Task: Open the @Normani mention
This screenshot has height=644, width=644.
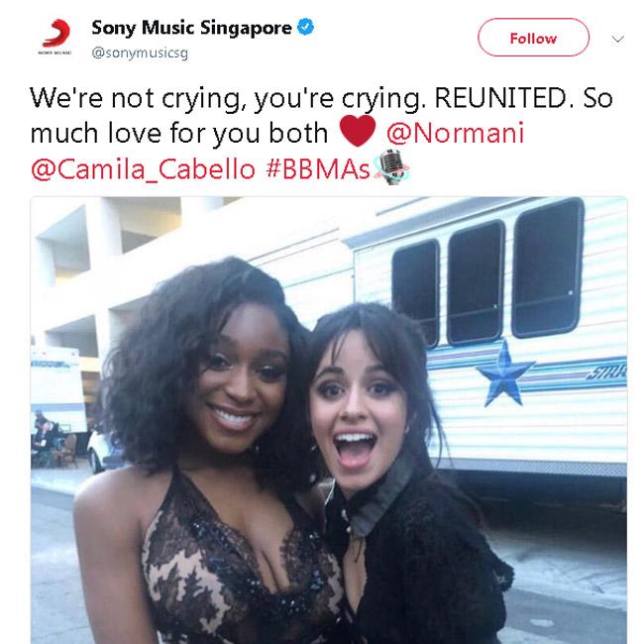Action: [455, 133]
